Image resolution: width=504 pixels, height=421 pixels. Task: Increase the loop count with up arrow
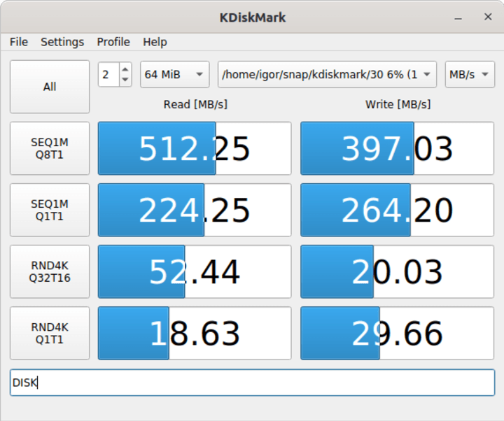125,69
